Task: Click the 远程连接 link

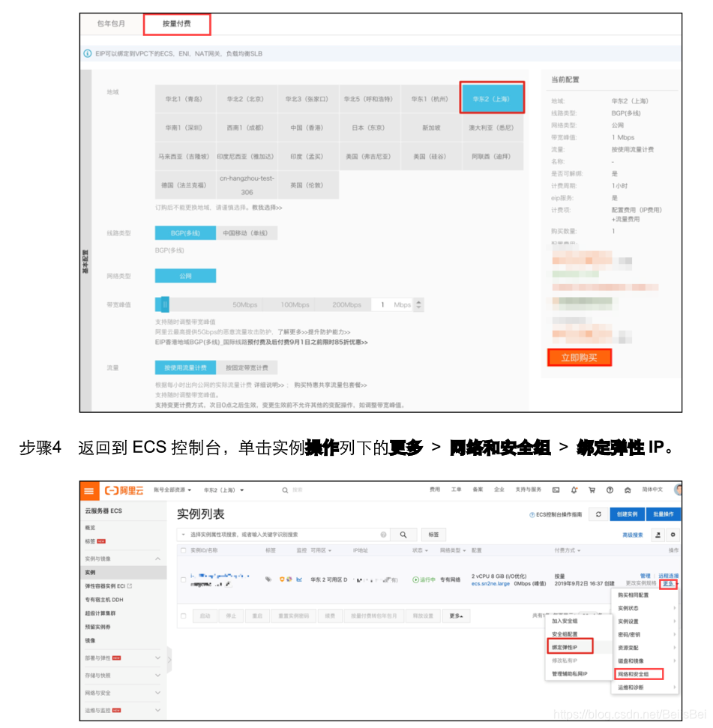Action: pos(669,576)
